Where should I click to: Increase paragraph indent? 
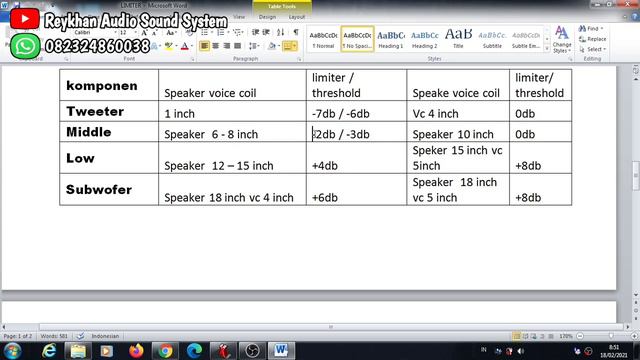(266, 33)
